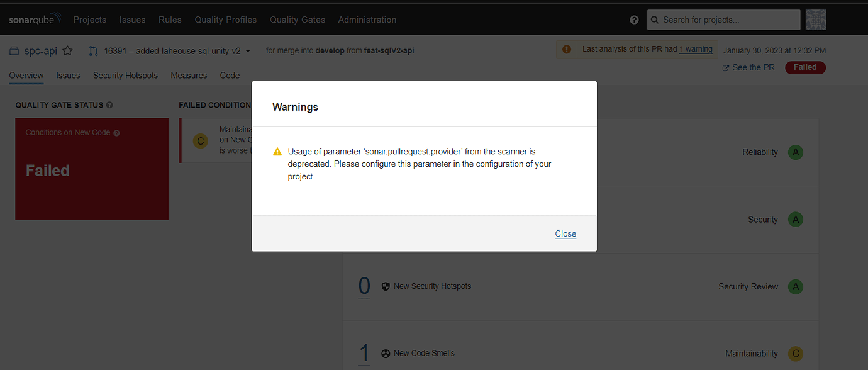Click the Security A rating badge

[795, 219]
